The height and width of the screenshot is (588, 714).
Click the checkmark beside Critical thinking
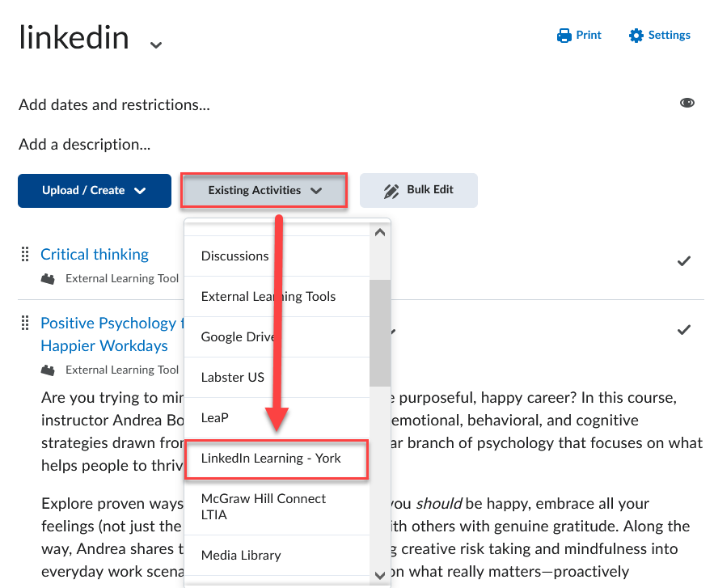point(684,260)
